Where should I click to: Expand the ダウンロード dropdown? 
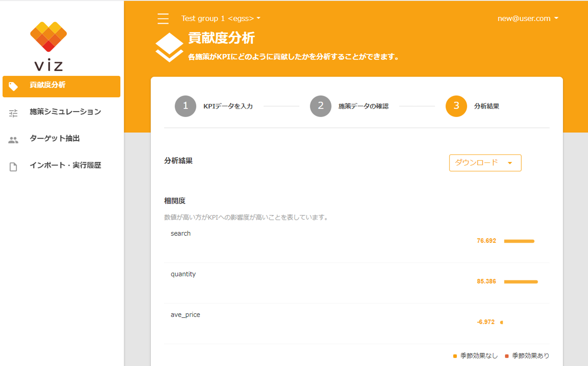[x=485, y=163]
